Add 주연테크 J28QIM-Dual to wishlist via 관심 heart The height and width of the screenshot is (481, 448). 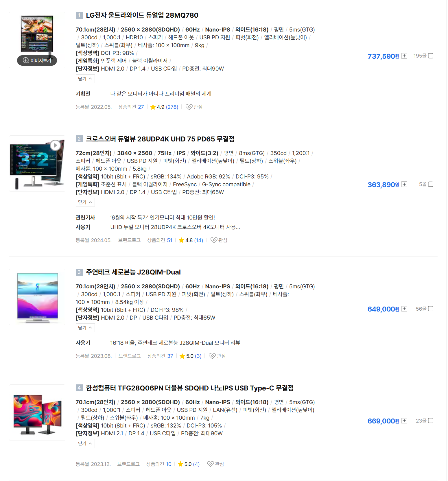[x=217, y=356]
